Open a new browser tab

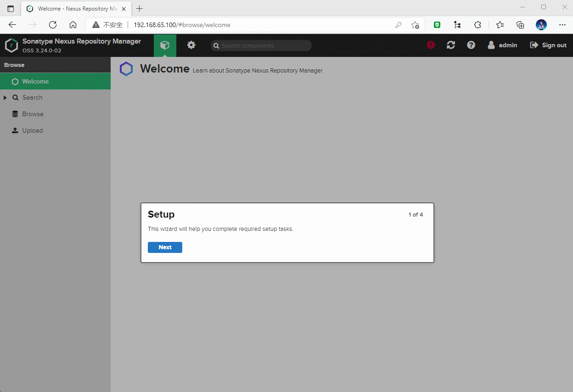click(x=140, y=9)
